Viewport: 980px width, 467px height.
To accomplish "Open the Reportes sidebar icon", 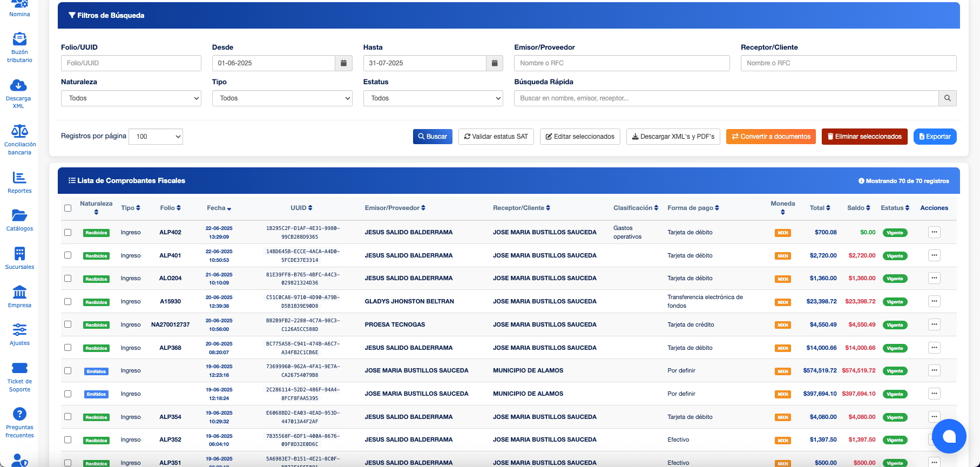I will tap(19, 178).
